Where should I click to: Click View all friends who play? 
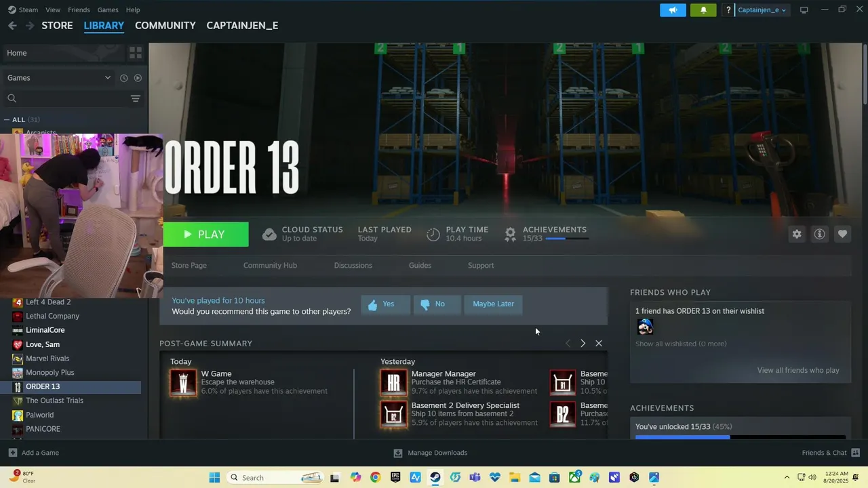tap(798, 371)
